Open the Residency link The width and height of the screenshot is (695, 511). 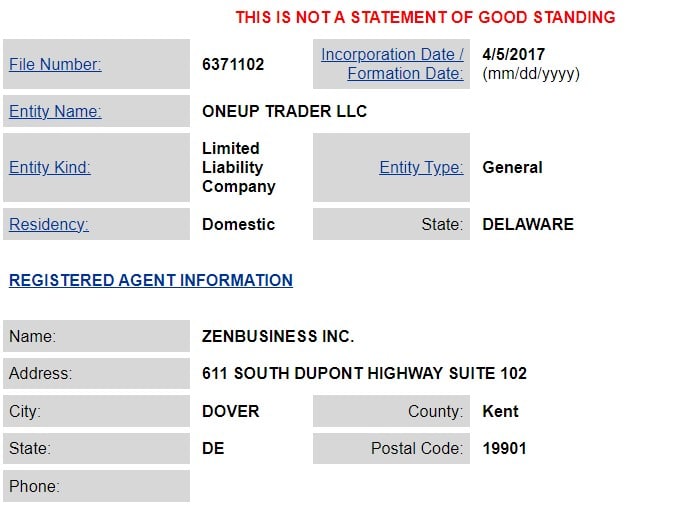click(x=49, y=225)
